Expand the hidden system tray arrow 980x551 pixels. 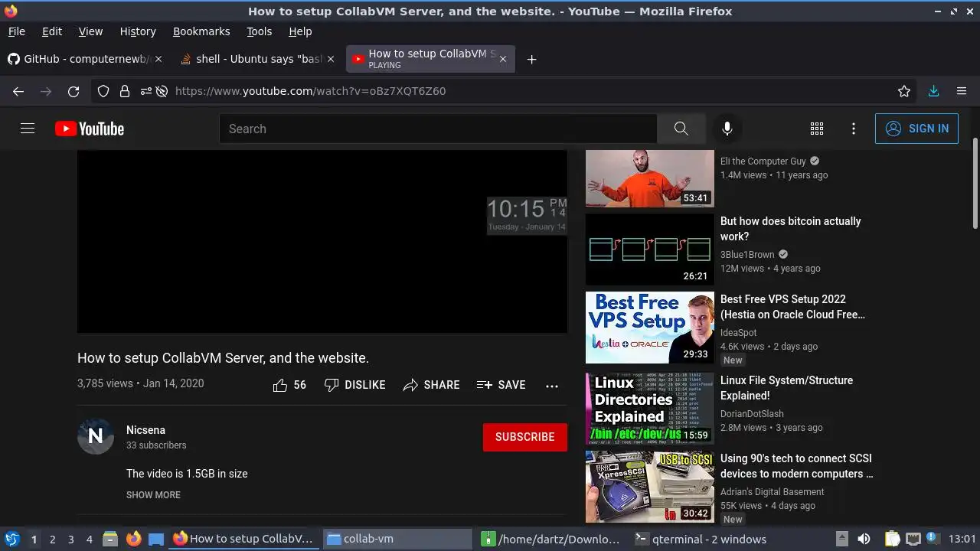point(841,539)
